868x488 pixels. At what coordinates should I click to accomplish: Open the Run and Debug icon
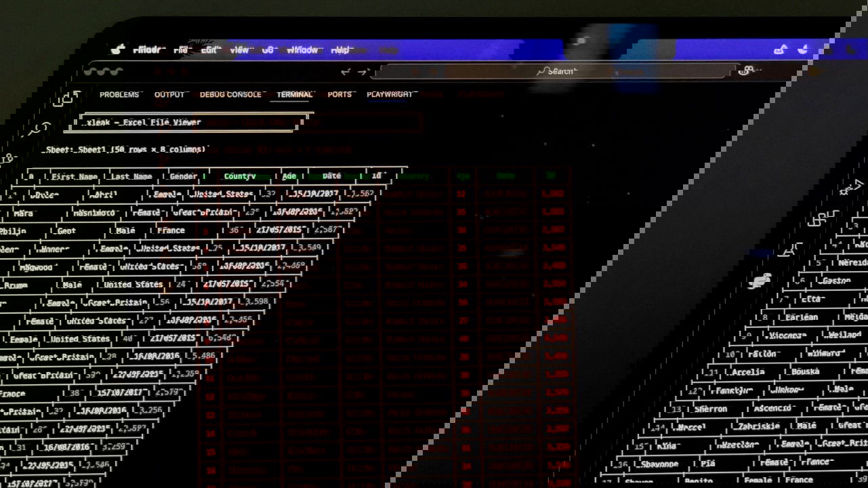click(846, 188)
